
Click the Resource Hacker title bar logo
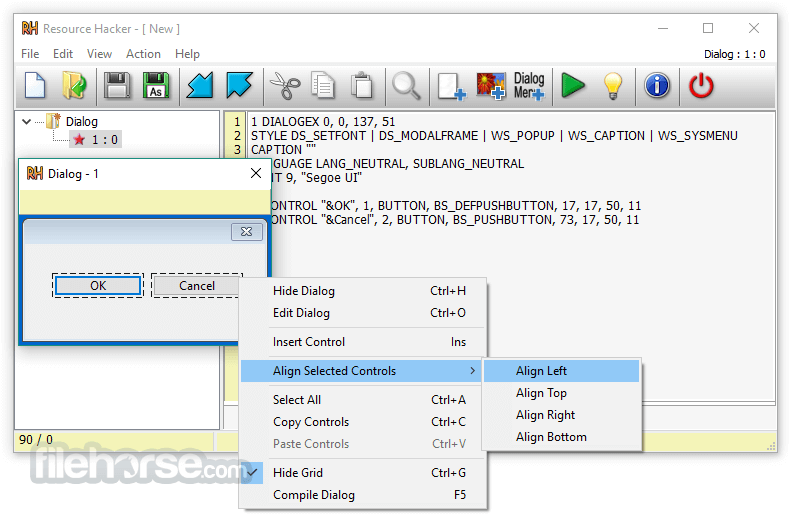click(30, 28)
